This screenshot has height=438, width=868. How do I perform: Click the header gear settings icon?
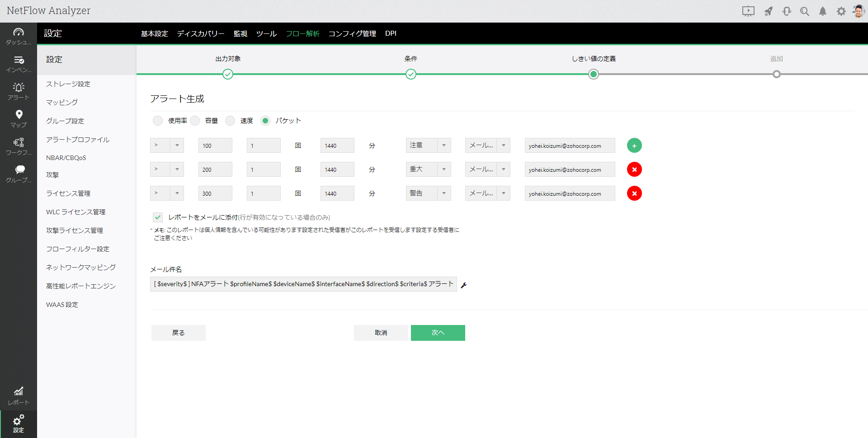tap(841, 11)
